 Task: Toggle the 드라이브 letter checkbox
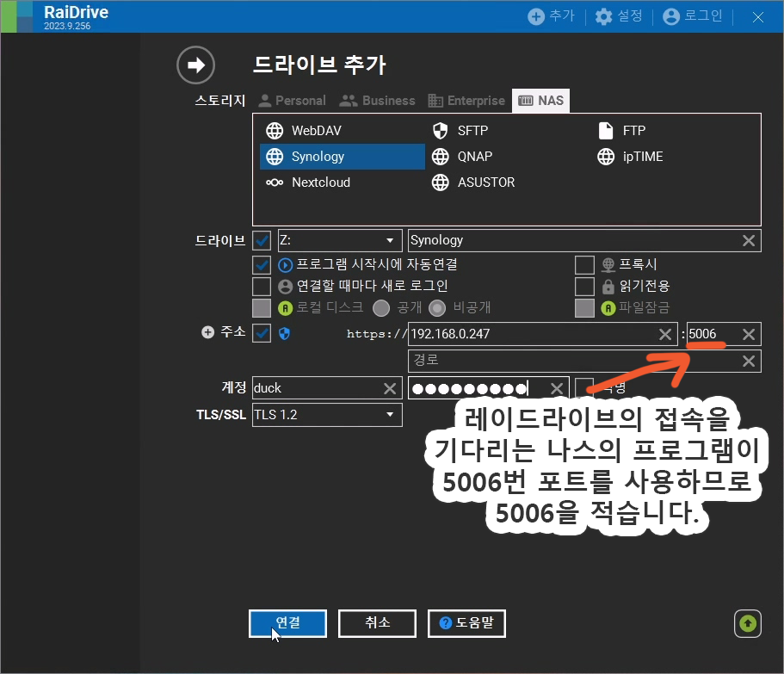[262, 240]
